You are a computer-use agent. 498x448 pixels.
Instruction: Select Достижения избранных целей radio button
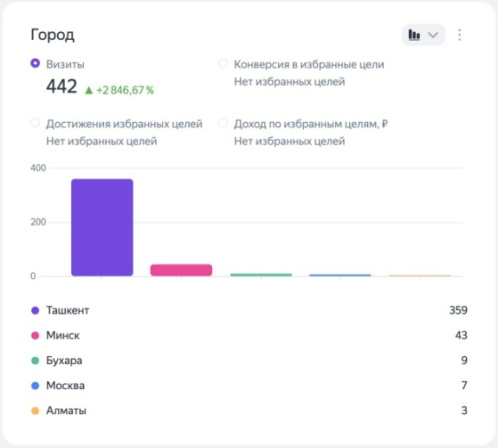point(36,123)
